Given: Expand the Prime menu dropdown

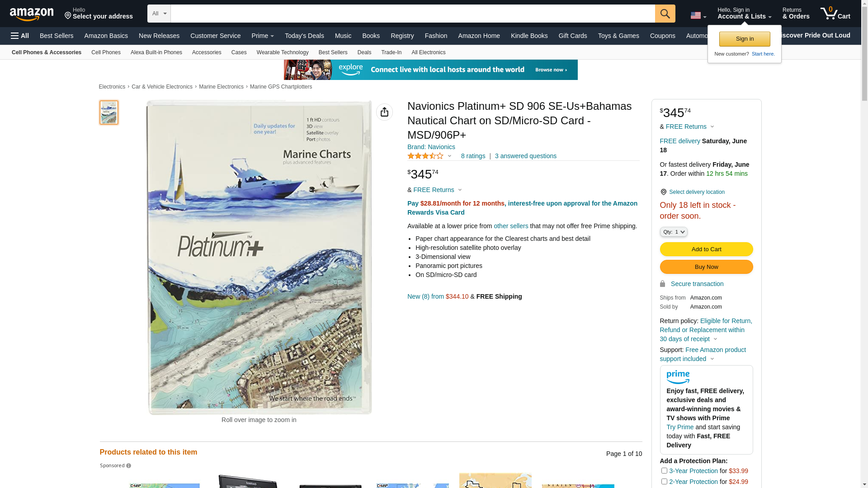Looking at the screenshot, I should 263,36.
